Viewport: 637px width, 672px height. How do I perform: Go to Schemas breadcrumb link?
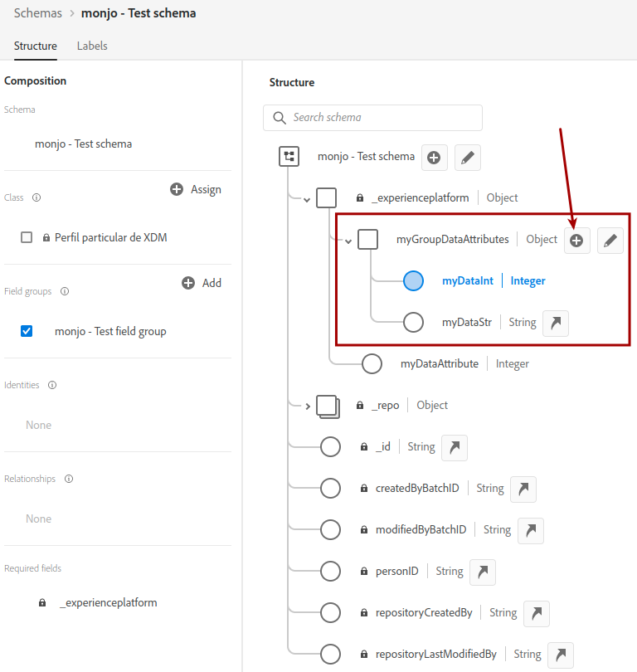pyautogui.click(x=37, y=13)
